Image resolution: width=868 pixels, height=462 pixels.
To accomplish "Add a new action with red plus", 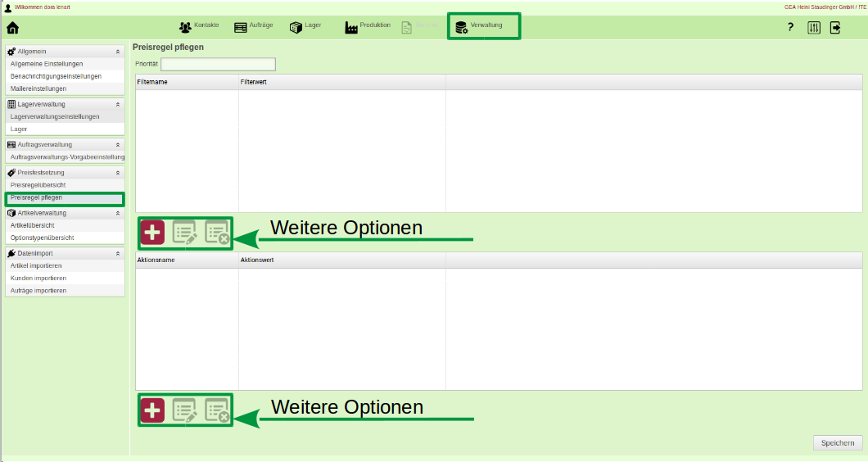I will click(x=152, y=410).
